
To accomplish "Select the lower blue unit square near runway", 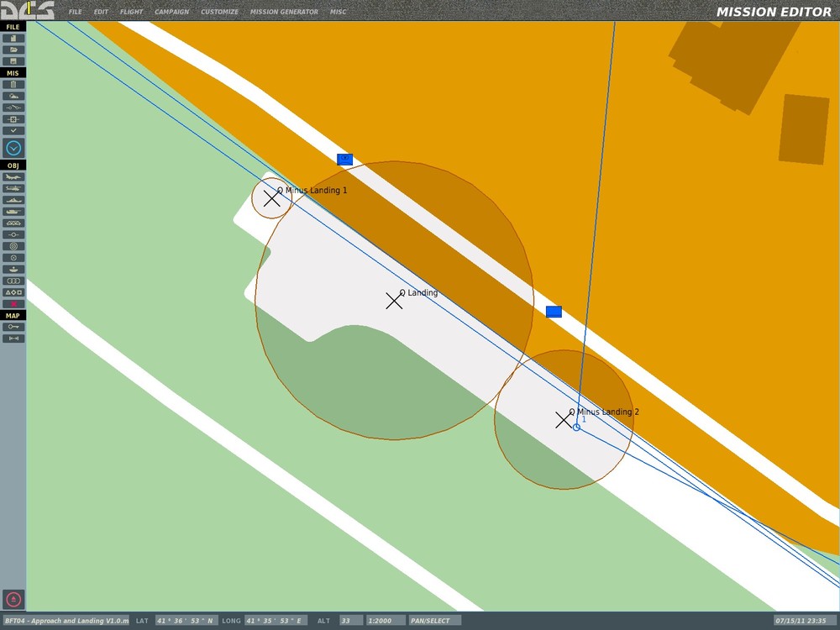I will tap(554, 312).
